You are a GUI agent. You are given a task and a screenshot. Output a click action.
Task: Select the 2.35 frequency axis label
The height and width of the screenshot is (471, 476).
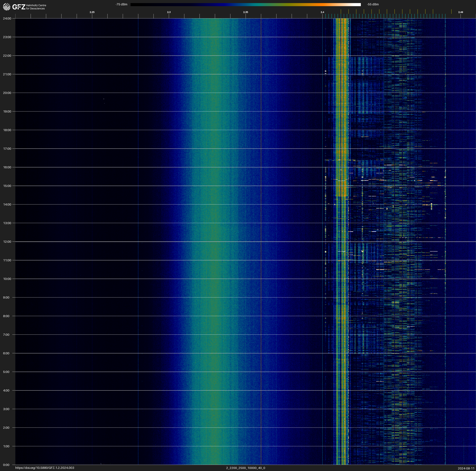point(245,12)
